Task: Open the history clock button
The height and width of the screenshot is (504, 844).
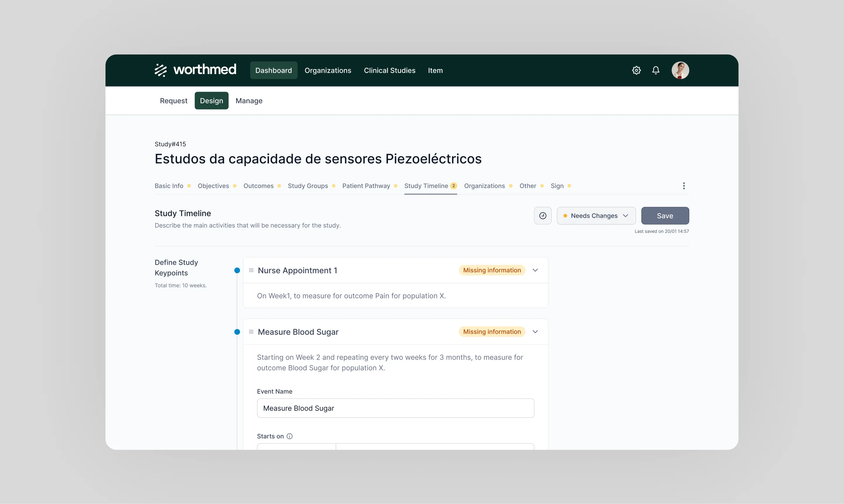Action: (543, 216)
